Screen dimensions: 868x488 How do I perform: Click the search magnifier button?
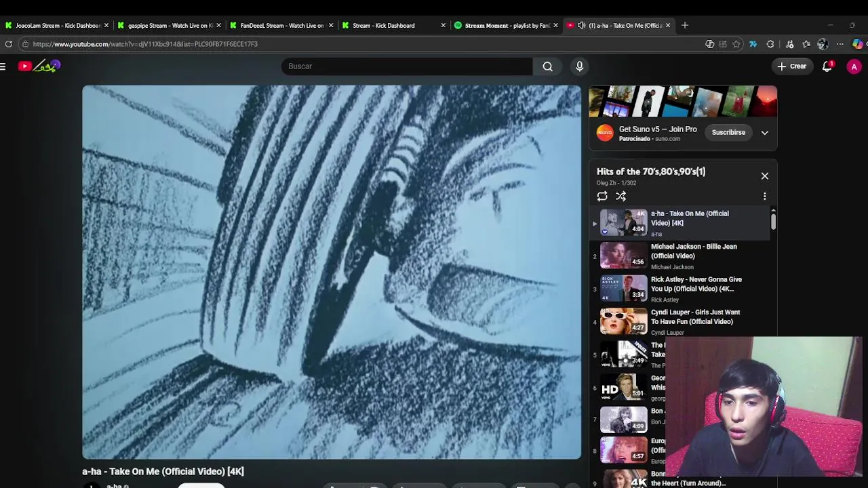(x=547, y=66)
